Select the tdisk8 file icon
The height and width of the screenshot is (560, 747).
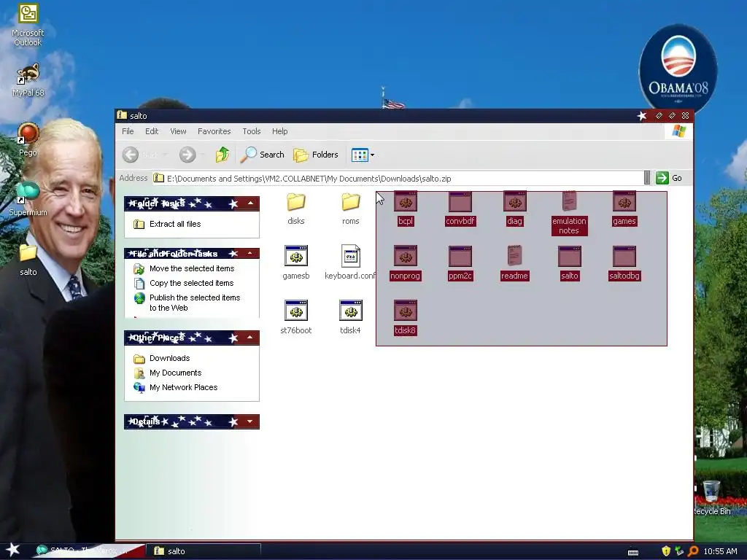pos(406,311)
